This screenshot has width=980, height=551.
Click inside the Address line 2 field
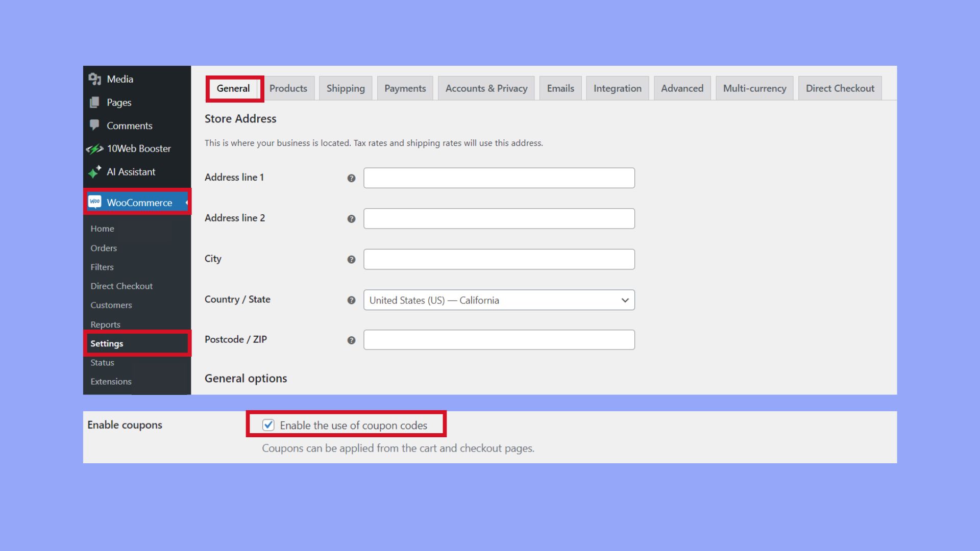[x=499, y=218]
